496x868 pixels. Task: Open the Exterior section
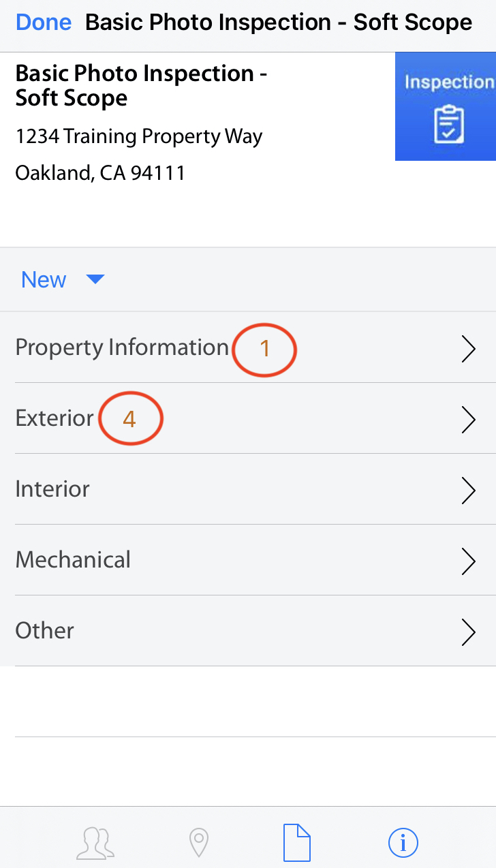[x=55, y=418]
